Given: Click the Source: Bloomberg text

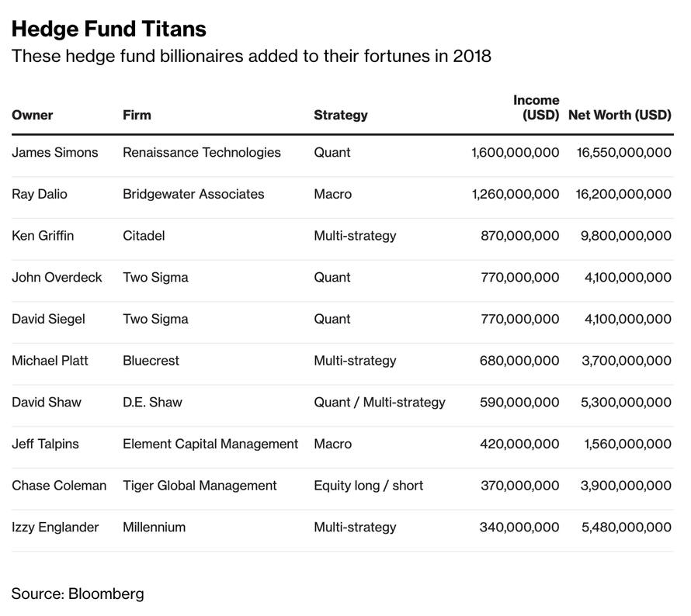Looking at the screenshot, I should [78, 594].
